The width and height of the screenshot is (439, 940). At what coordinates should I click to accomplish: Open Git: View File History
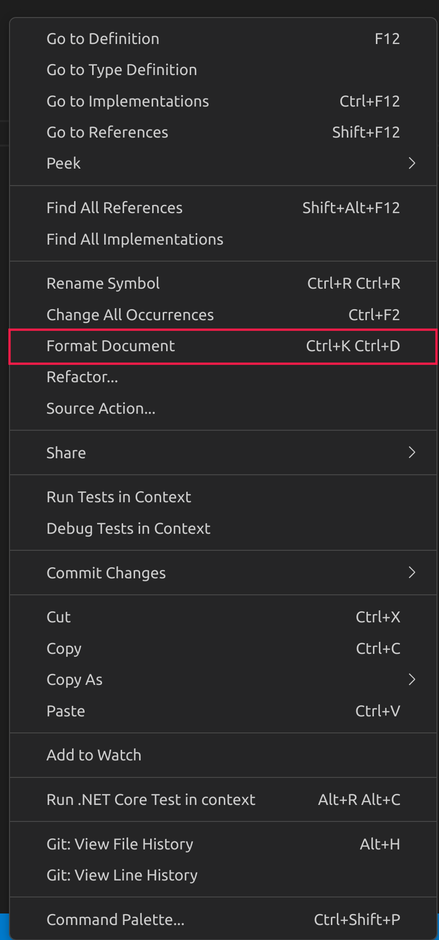coord(223,844)
